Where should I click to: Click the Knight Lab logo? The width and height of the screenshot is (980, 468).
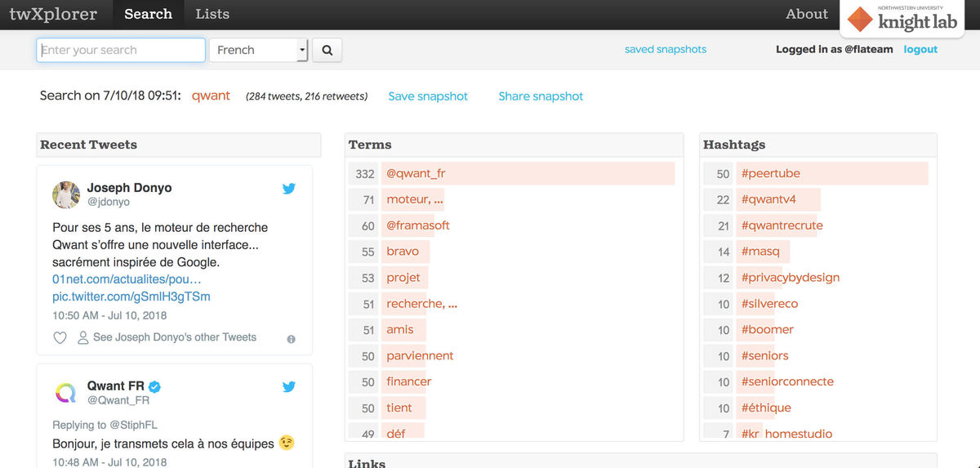click(902, 19)
